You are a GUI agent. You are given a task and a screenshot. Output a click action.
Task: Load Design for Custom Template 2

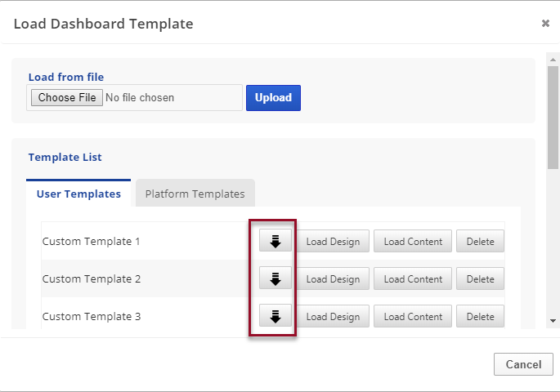tap(333, 279)
